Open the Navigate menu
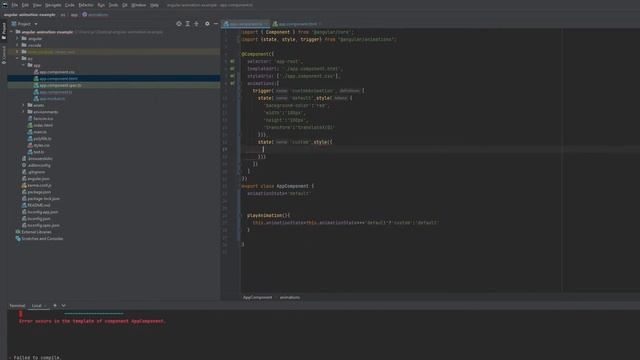The height and width of the screenshot is (360, 640). 53,5
